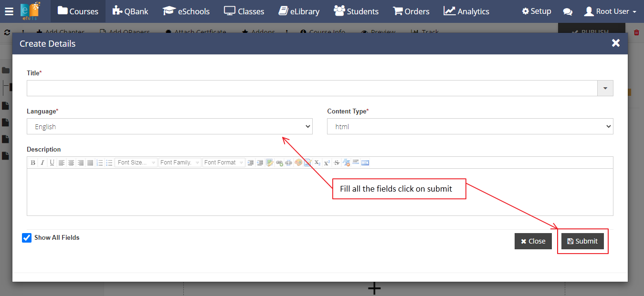Click the eTutor logo icon

(x=31, y=11)
